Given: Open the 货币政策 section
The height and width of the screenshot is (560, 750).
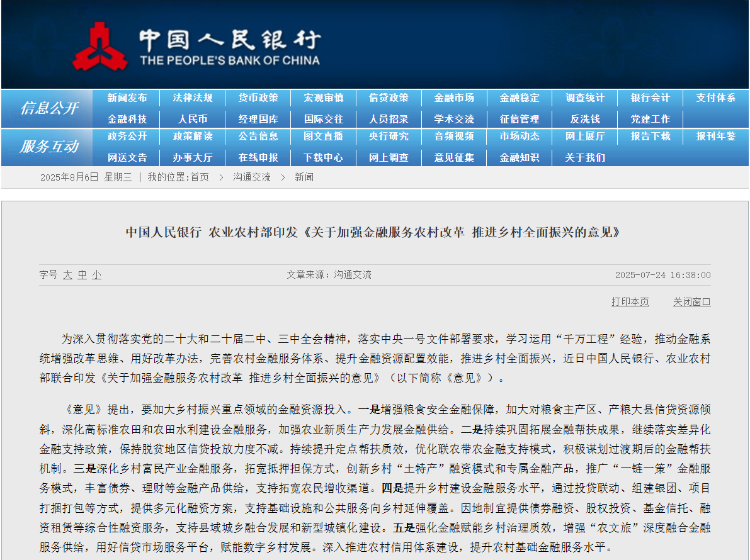Looking at the screenshot, I should coord(258,98).
